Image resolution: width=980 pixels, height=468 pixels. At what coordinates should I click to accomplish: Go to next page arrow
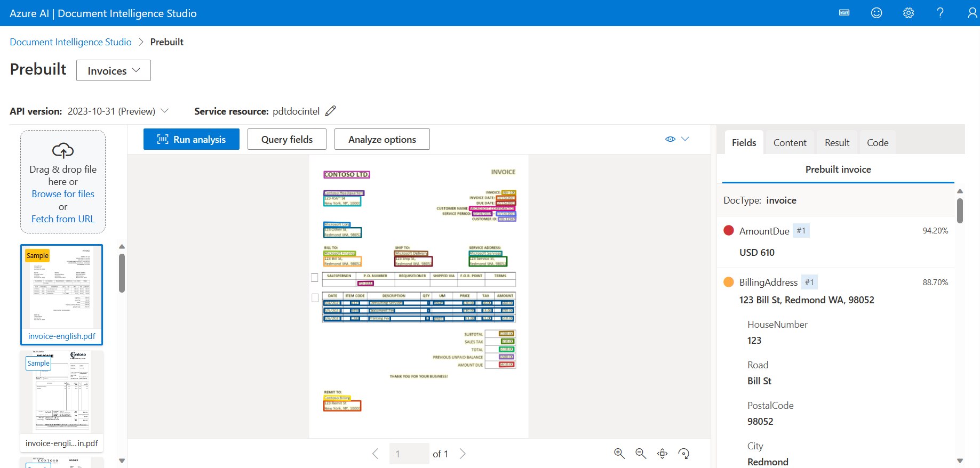tap(463, 454)
